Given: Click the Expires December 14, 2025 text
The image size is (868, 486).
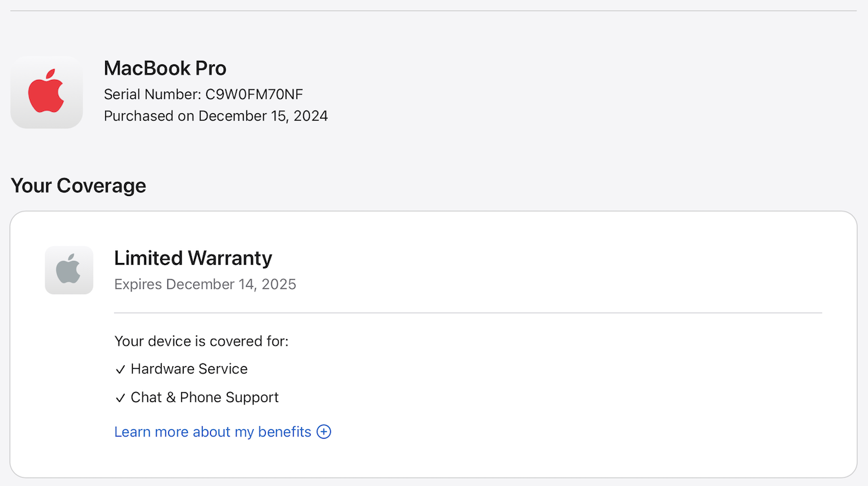Looking at the screenshot, I should [205, 284].
